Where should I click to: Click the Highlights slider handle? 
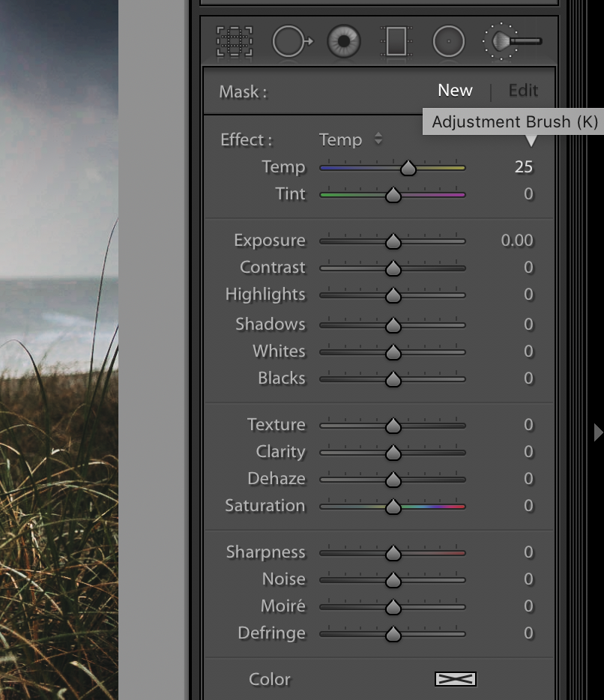(x=393, y=295)
